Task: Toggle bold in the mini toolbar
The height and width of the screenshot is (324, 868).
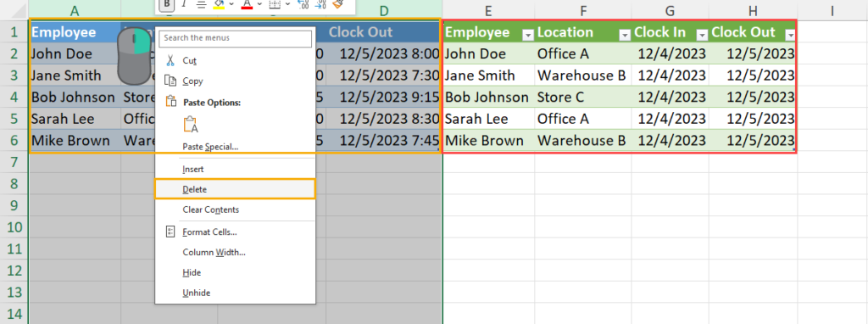Action: click(x=167, y=4)
